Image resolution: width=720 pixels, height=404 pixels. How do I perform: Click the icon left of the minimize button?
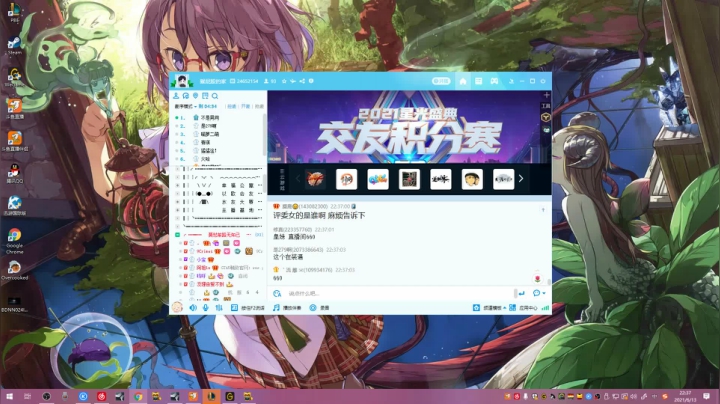tap(511, 81)
